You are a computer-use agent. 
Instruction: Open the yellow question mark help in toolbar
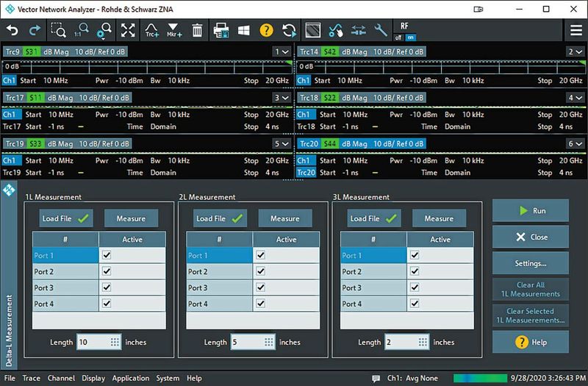[x=266, y=30]
